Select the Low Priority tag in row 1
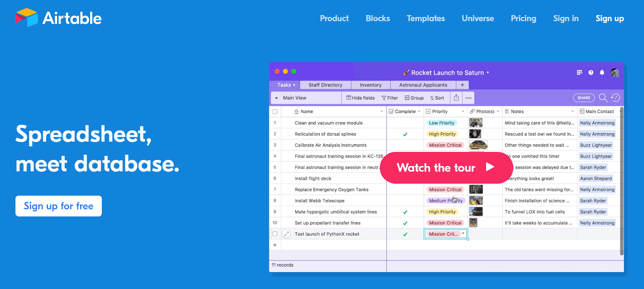 [442, 123]
